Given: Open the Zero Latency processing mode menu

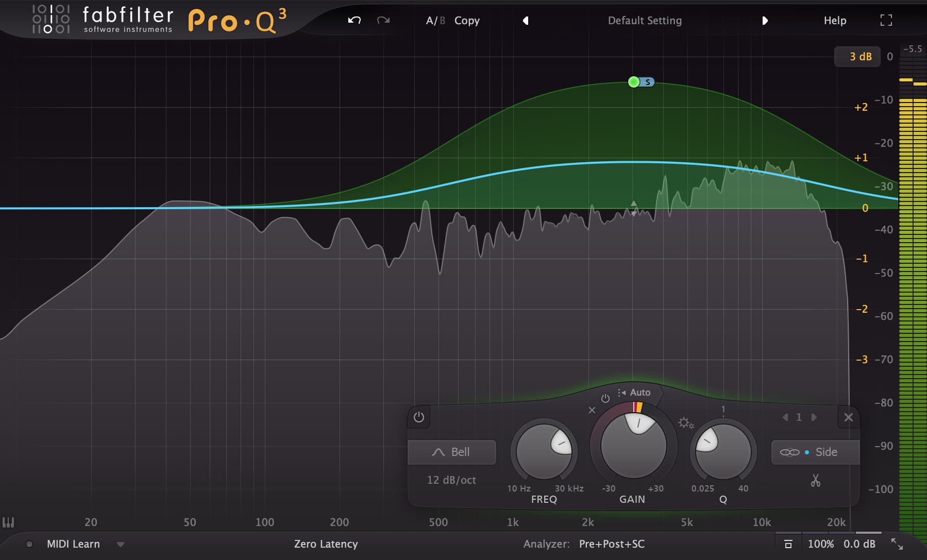Looking at the screenshot, I should (x=326, y=544).
